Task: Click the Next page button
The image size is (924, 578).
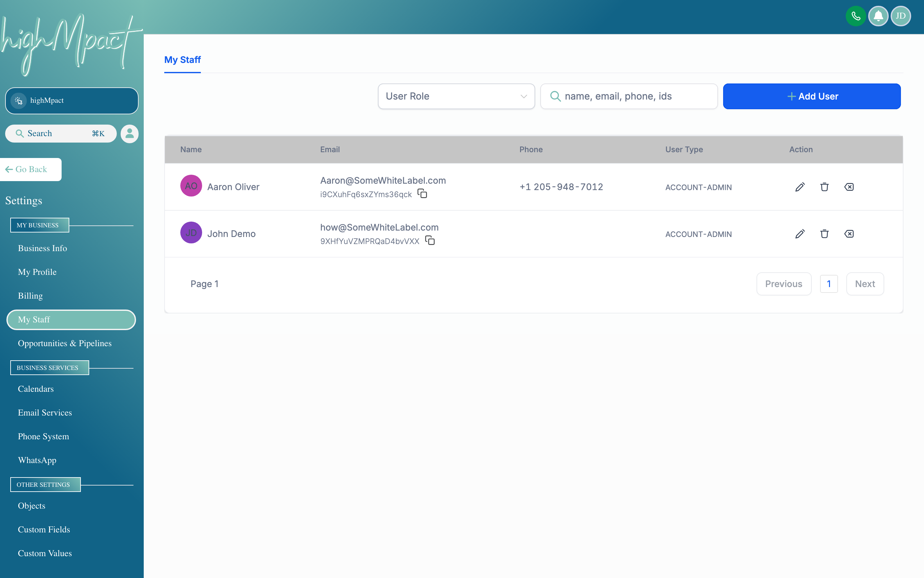Action: [865, 284]
